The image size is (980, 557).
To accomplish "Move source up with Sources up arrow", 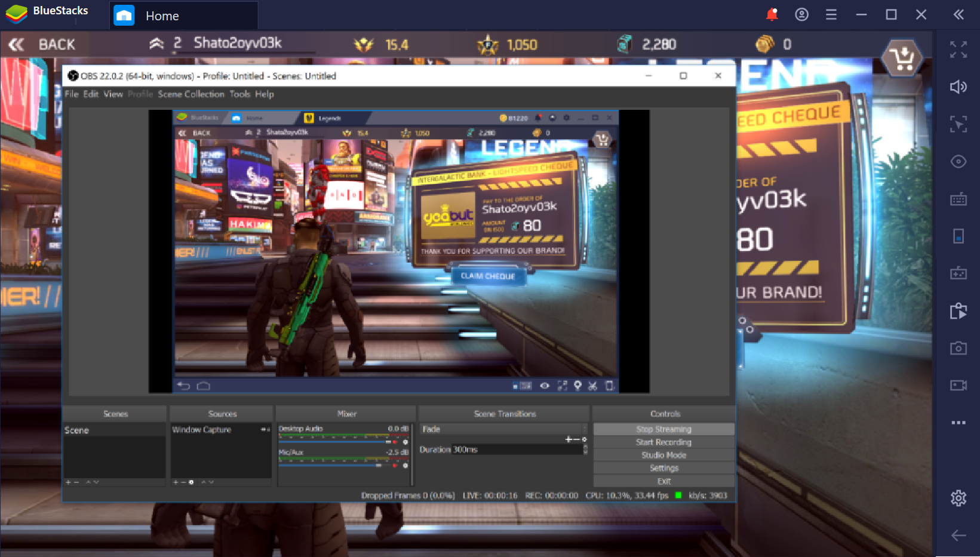I will 203,482.
